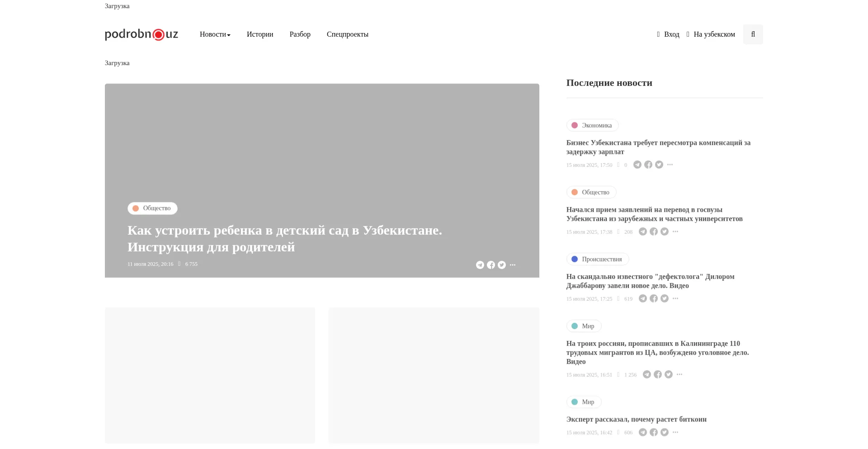Screen dimensions: 868x449
Task: Share featured article on Twitter
Action: point(502,265)
